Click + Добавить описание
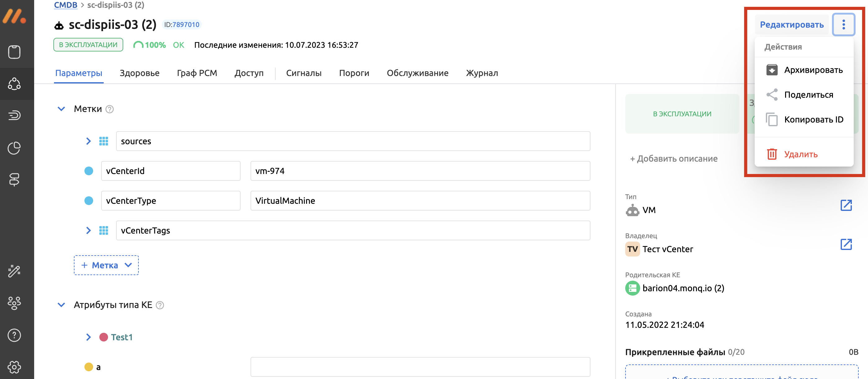The image size is (868, 379). click(x=674, y=158)
